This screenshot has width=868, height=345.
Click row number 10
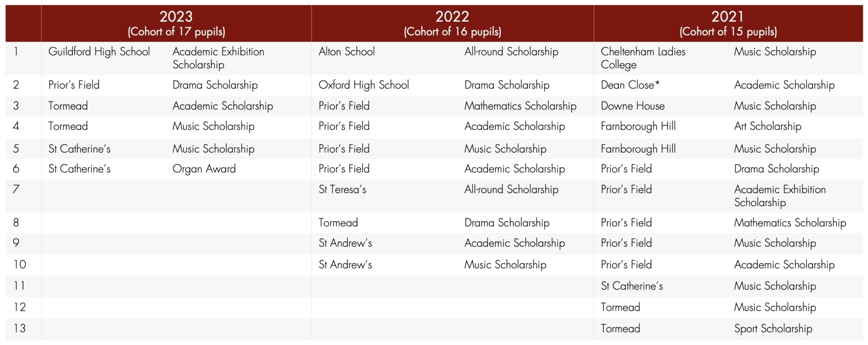click(x=20, y=265)
